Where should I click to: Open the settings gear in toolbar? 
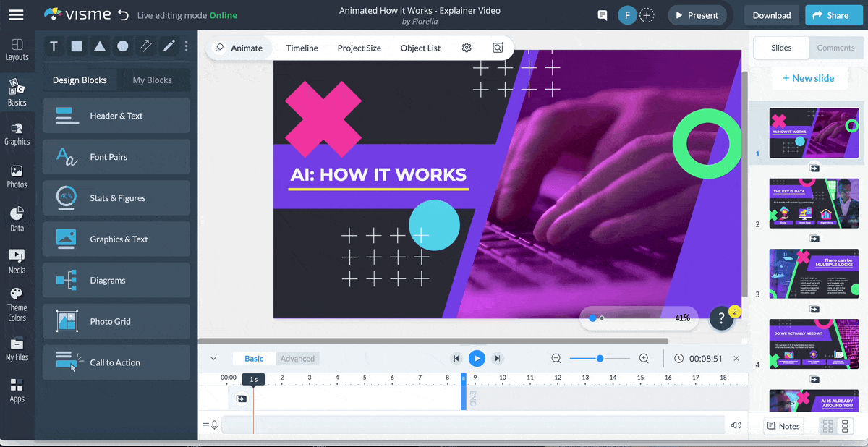pyautogui.click(x=467, y=48)
